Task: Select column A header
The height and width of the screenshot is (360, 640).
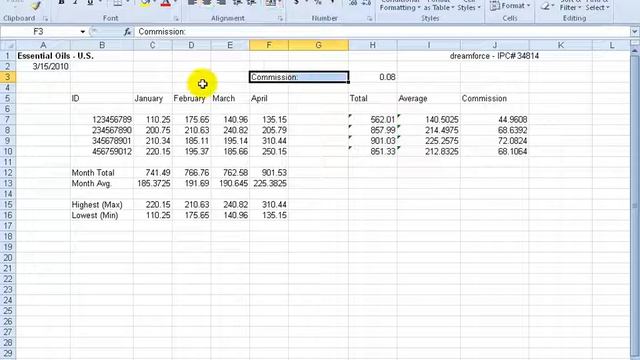Action: pos(43,45)
